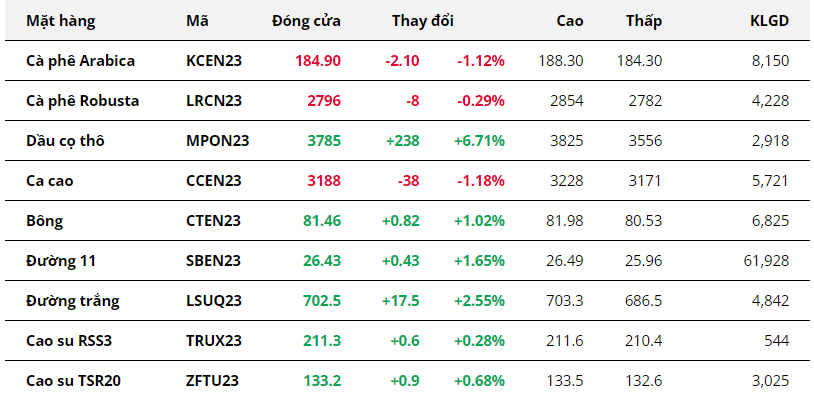Select the Đóng cửa column header

tap(306, 21)
